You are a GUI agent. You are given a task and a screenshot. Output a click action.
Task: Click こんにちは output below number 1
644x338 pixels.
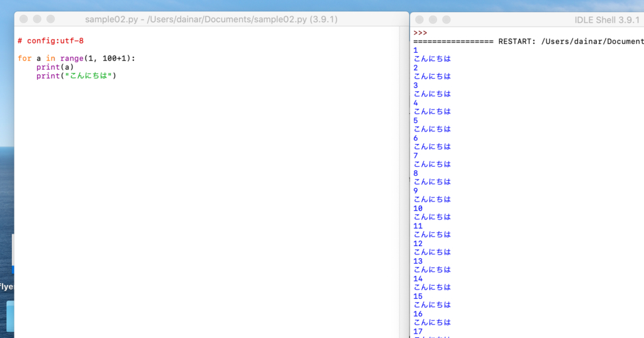[432, 59]
